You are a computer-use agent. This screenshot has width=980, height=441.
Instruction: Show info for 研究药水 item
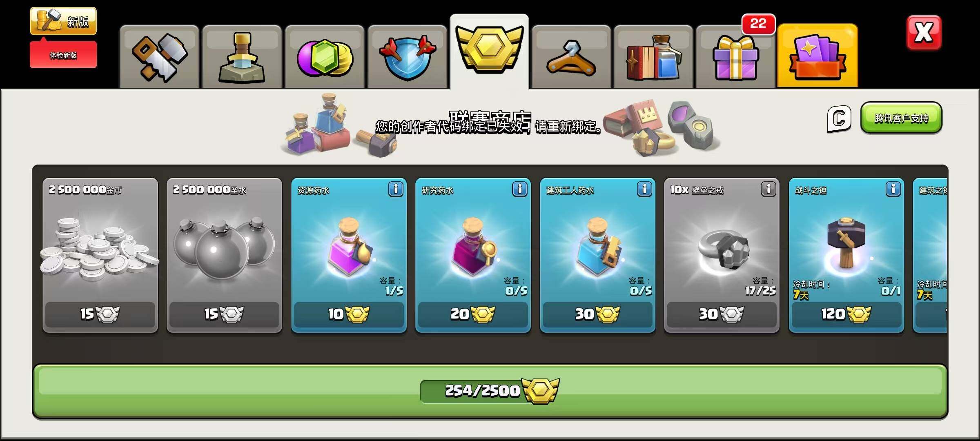point(519,189)
